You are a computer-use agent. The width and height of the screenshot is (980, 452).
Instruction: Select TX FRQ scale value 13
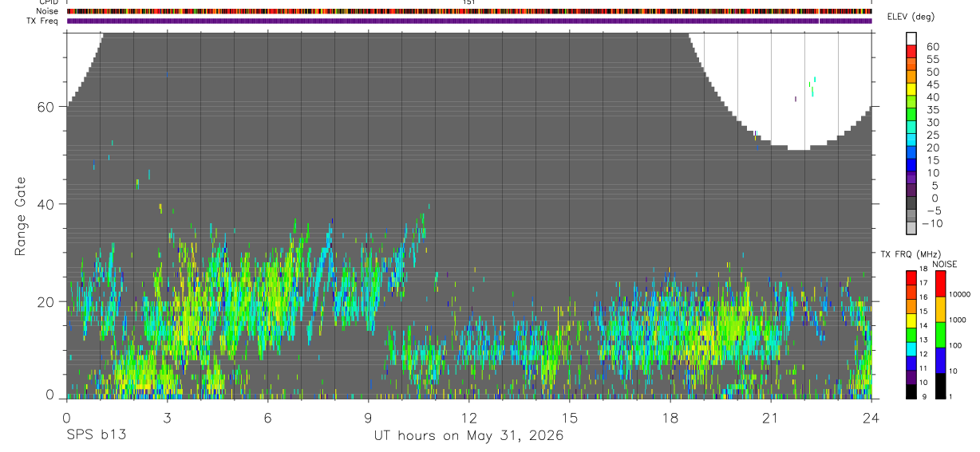923,340
